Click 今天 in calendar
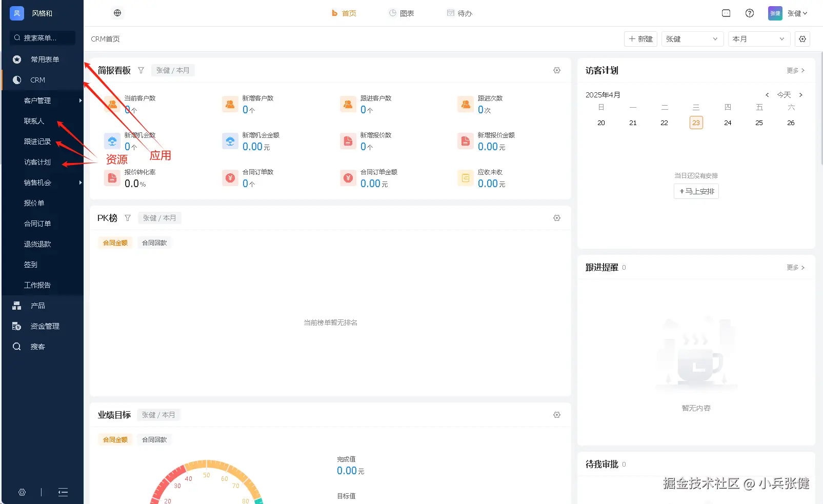Viewport: 823px width, 504px height. (784, 95)
